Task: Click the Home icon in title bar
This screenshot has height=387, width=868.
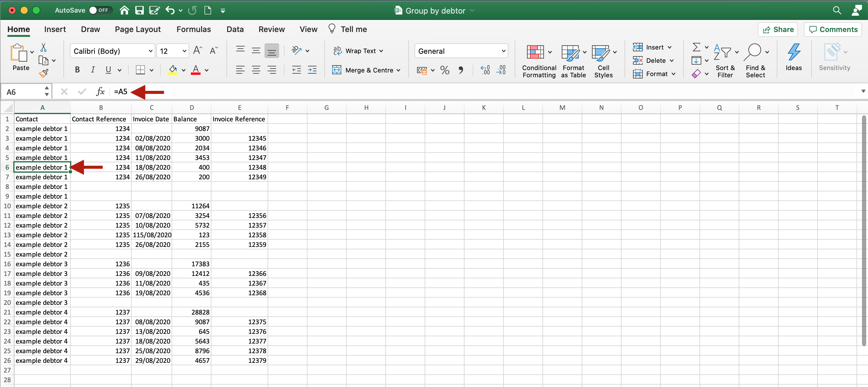Action: 124,11
